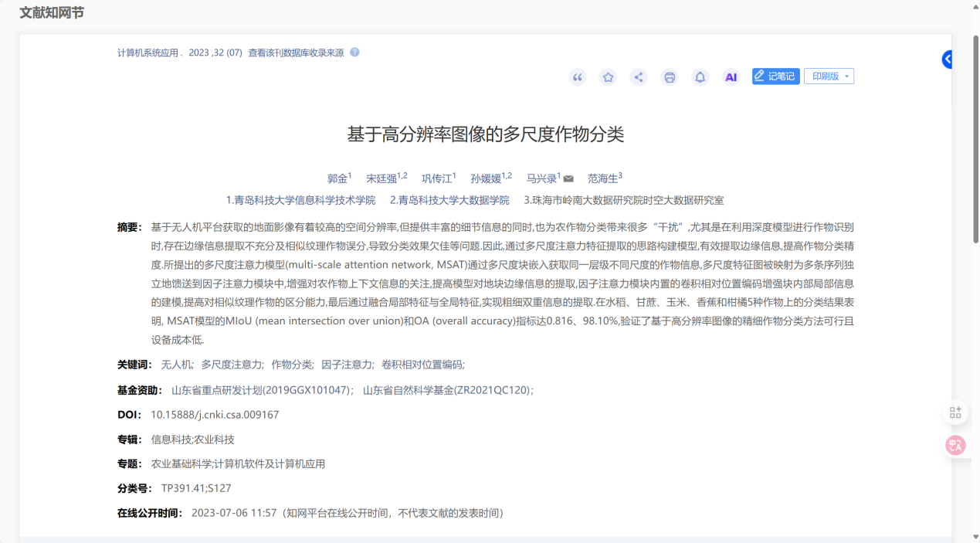Open 青岛科技大学信息科学技术学院 affiliation link

coord(300,200)
